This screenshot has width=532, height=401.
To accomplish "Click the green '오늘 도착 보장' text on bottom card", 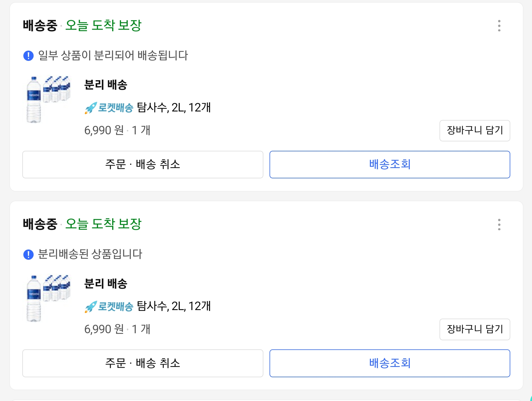I will click(103, 224).
